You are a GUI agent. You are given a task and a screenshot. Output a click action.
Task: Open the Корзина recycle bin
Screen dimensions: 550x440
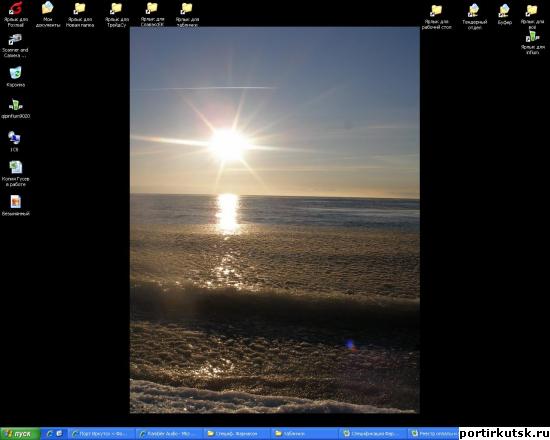click(x=15, y=76)
